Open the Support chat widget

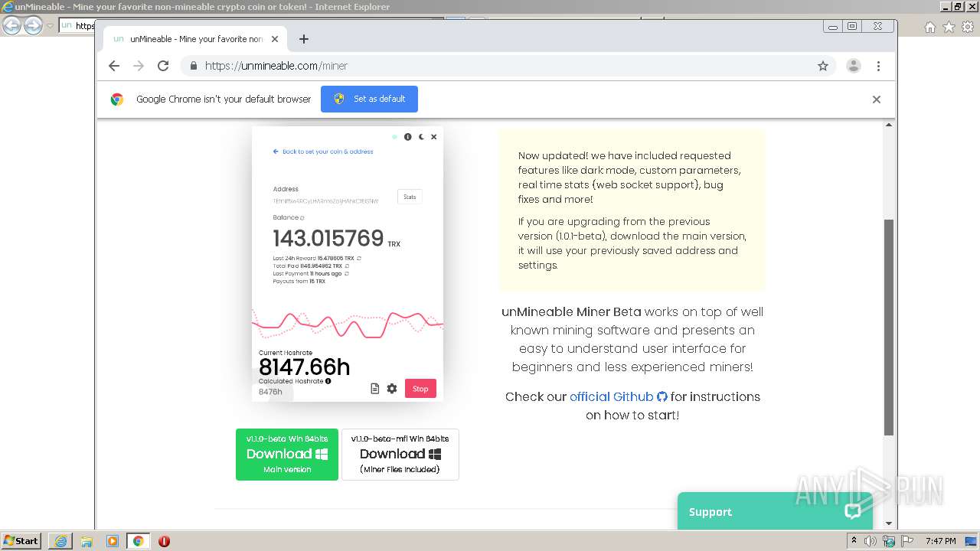(x=775, y=511)
